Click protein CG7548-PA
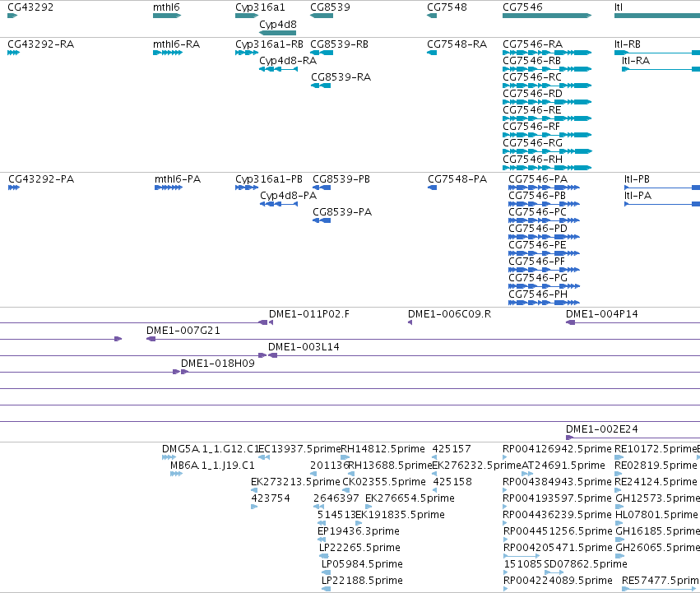Image resolution: width=700 pixels, height=593 pixels. point(432,188)
